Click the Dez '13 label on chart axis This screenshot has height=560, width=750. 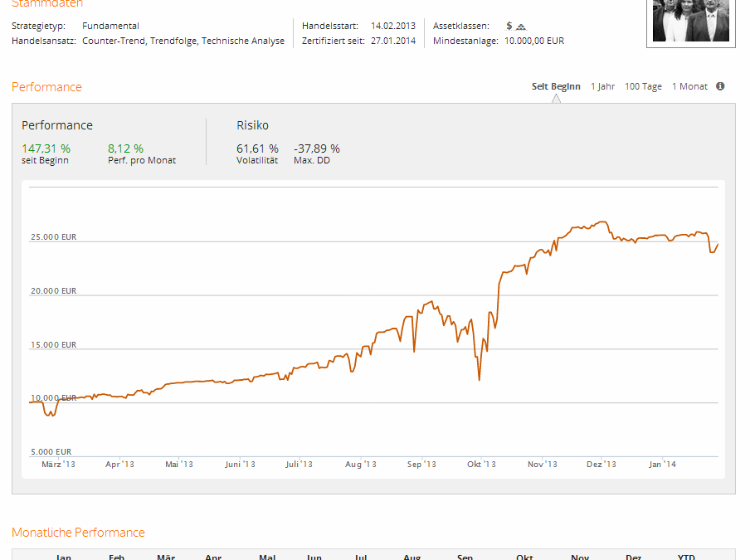pyautogui.click(x=601, y=465)
